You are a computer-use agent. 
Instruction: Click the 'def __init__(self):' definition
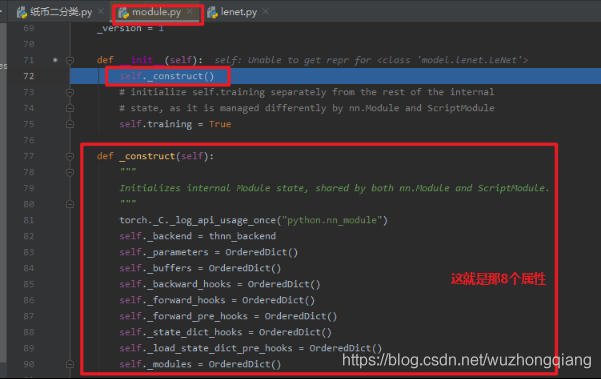pyautogui.click(x=149, y=60)
